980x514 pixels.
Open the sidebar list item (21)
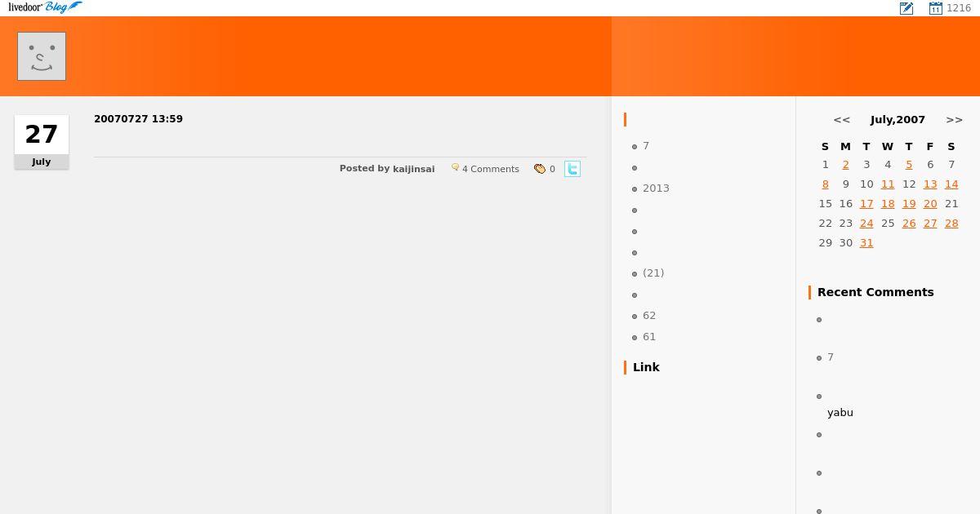[653, 273]
